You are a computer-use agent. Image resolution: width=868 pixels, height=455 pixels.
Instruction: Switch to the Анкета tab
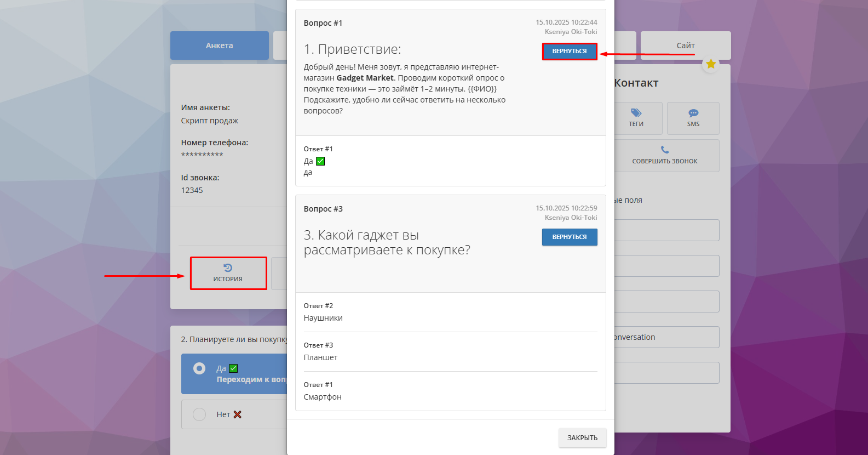[x=219, y=46]
